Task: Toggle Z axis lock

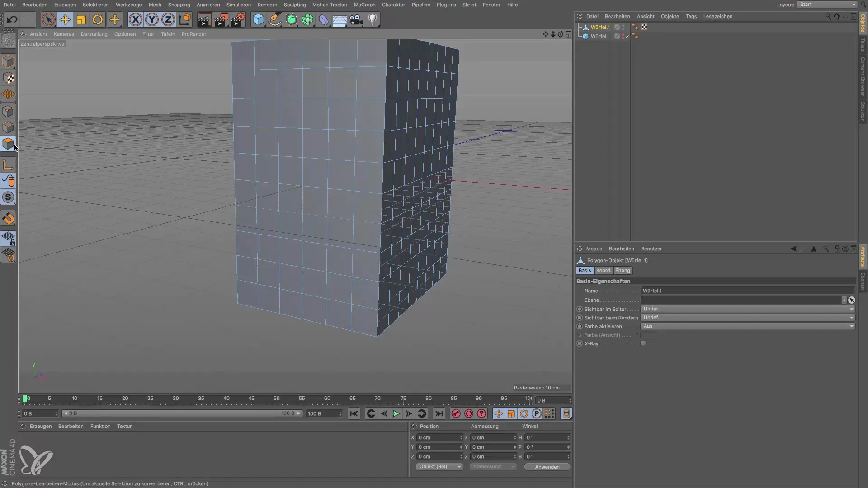Action: 168,19
